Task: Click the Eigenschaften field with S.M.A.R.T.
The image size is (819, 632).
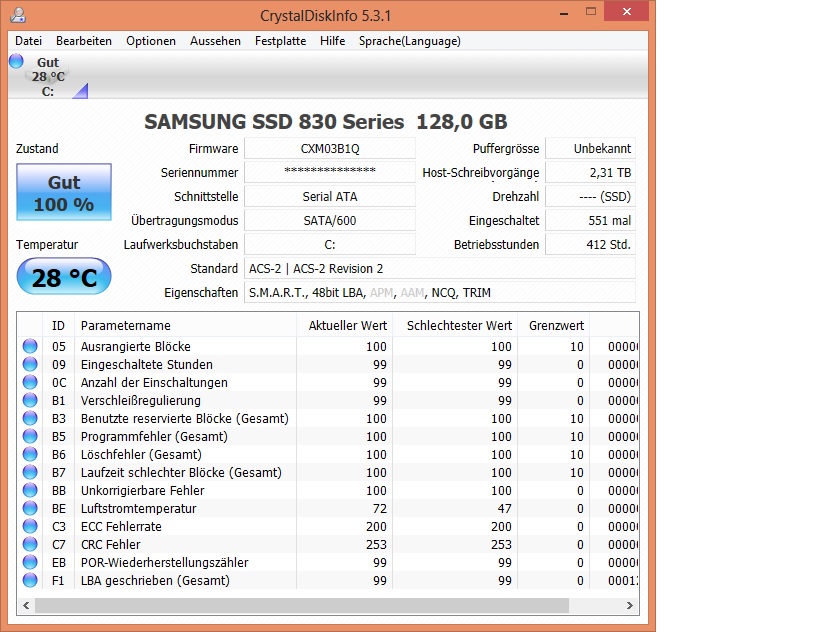Action: pyautogui.click(x=440, y=293)
